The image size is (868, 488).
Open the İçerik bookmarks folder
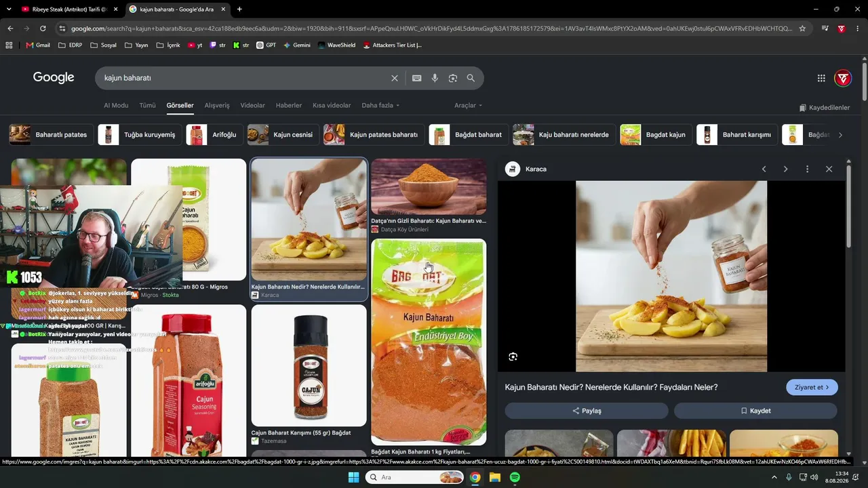click(168, 45)
